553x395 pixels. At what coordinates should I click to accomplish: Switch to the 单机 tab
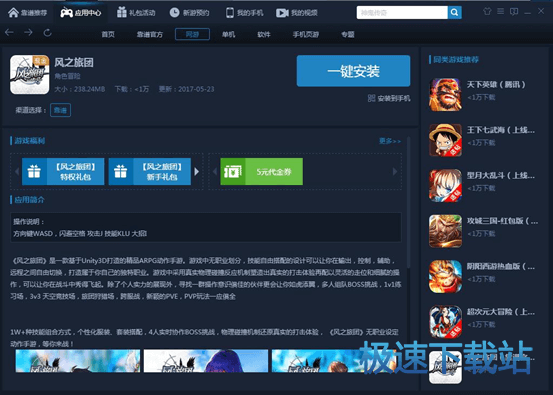point(228,34)
